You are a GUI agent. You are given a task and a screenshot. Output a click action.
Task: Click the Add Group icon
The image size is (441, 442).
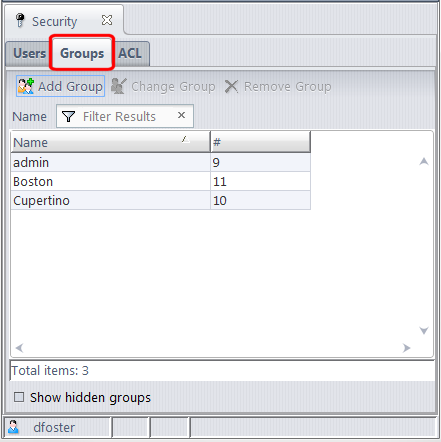26,86
